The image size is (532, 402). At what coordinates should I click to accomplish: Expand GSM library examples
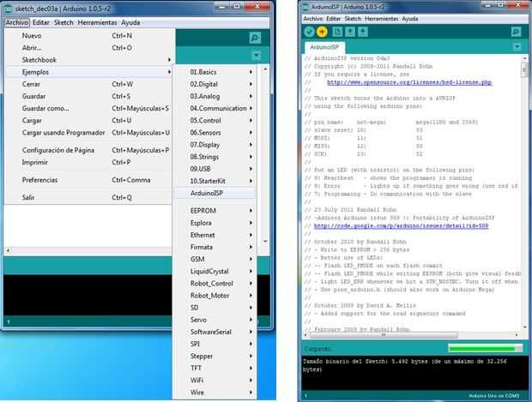[215, 260]
